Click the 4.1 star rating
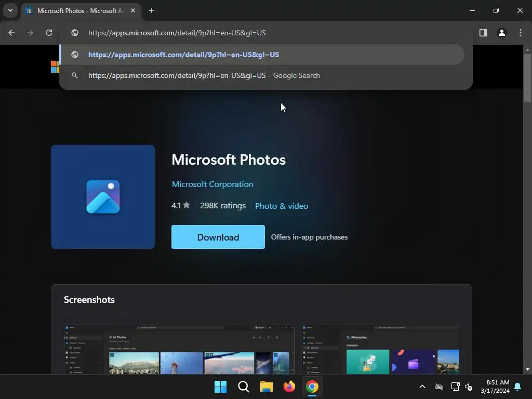The width and height of the screenshot is (532, 399). coord(181,206)
